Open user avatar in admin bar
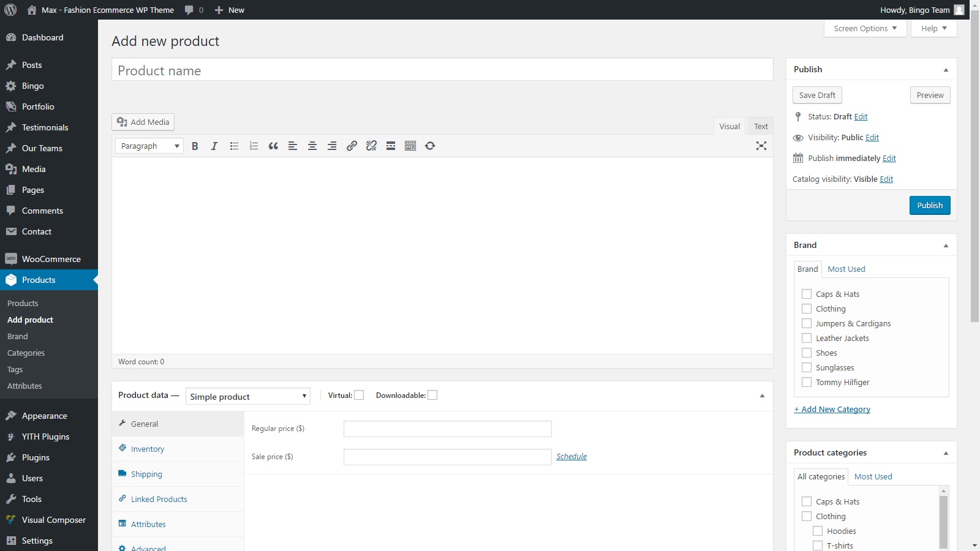Image resolution: width=980 pixels, height=551 pixels. coord(959,10)
